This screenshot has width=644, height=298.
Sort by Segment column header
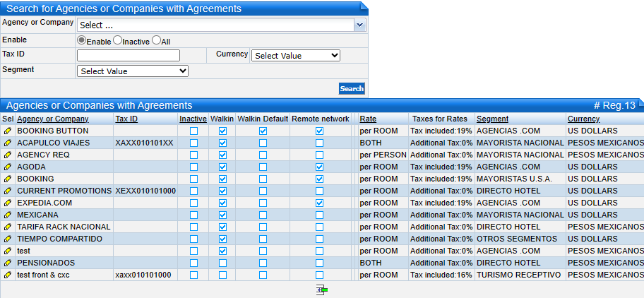pos(492,119)
